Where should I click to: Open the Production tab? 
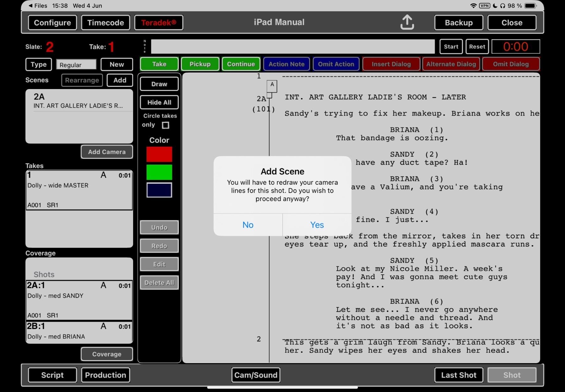(105, 375)
